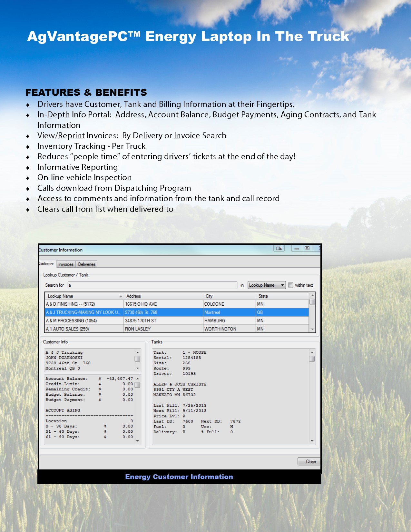
Task: Click the Tanks panel scroll-up arrow
Action: 312,352
